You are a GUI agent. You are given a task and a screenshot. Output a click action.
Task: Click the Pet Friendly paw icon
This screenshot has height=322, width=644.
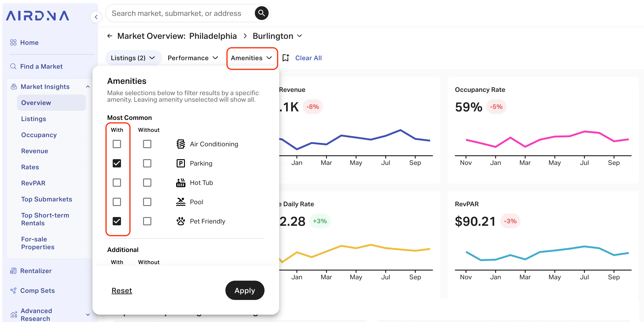pyautogui.click(x=181, y=221)
